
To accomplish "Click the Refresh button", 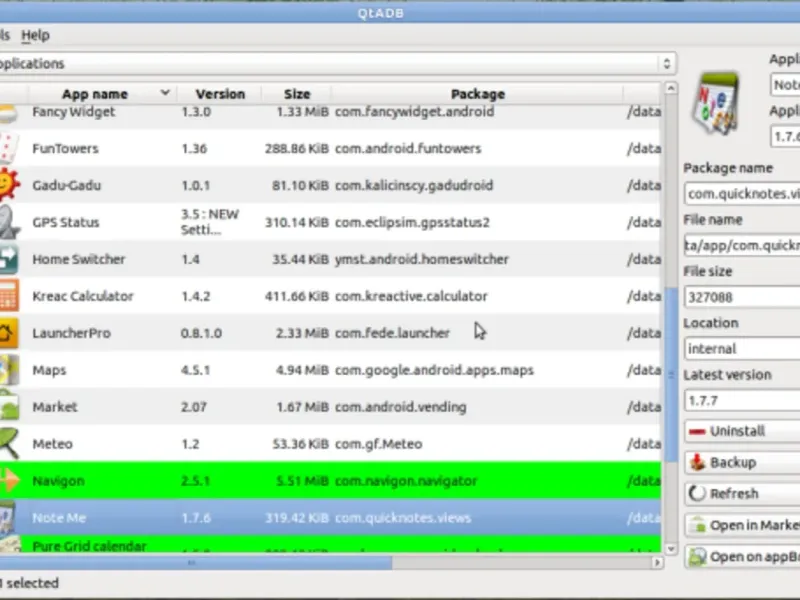I will coord(742,494).
